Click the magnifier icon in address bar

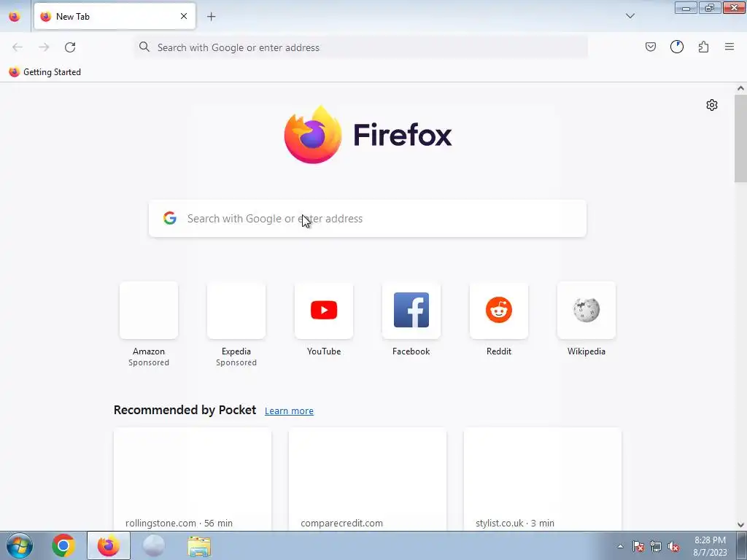click(x=144, y=47)
